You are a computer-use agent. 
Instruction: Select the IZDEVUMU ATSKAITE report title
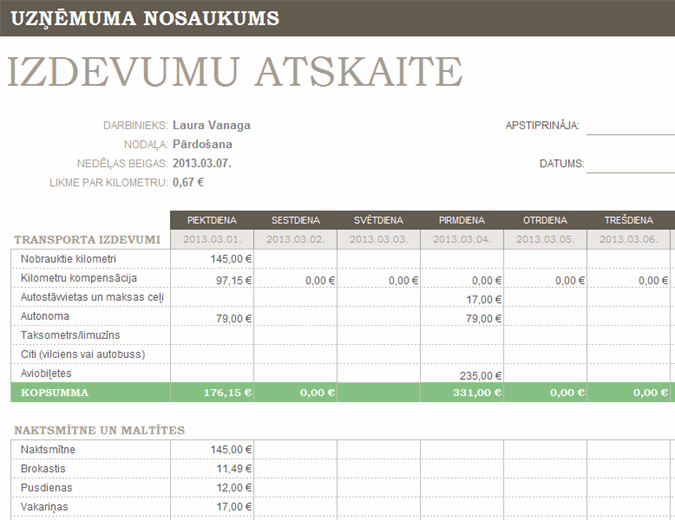click(x=235, y=72)
